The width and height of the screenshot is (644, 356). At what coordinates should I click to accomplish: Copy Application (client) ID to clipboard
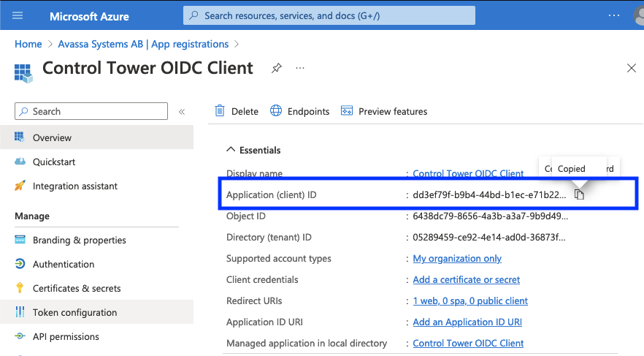(579, 194)
